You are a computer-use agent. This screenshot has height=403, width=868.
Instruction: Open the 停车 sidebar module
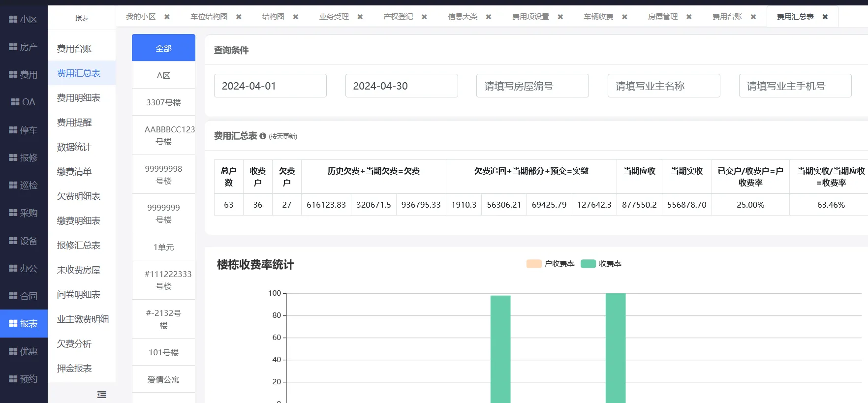point(24,130)
